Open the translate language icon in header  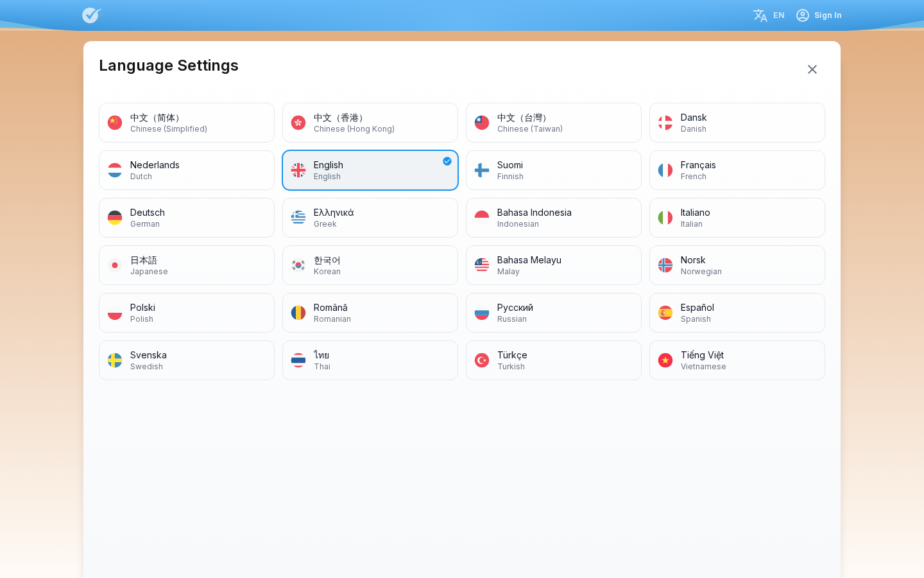(760, 15)
